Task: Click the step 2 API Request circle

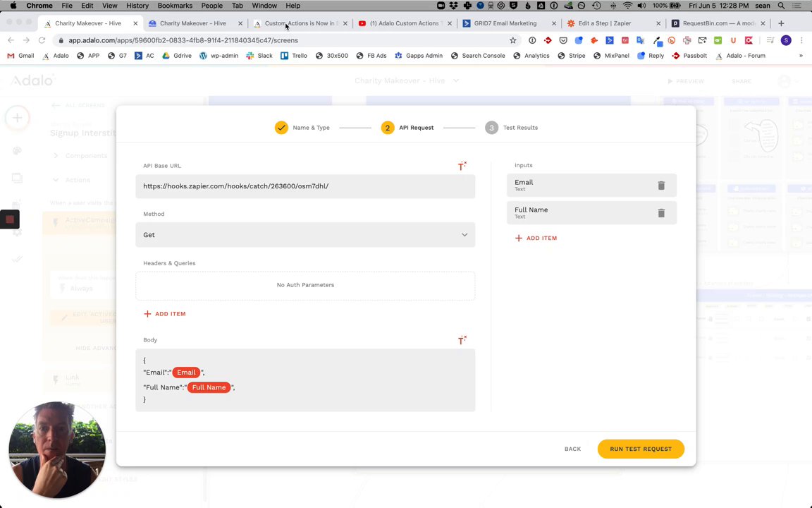Action: pyautogui.click(x=388, y=128)
